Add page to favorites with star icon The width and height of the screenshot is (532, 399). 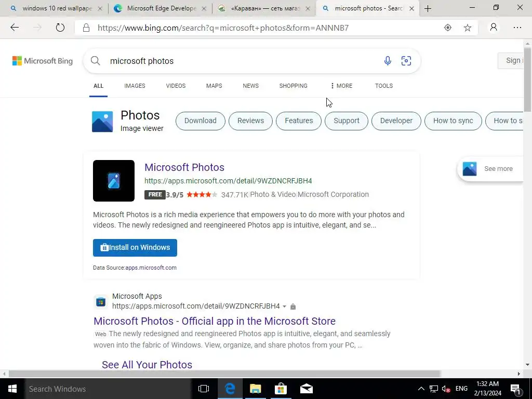pyautogui.click(x=468, y=28)
